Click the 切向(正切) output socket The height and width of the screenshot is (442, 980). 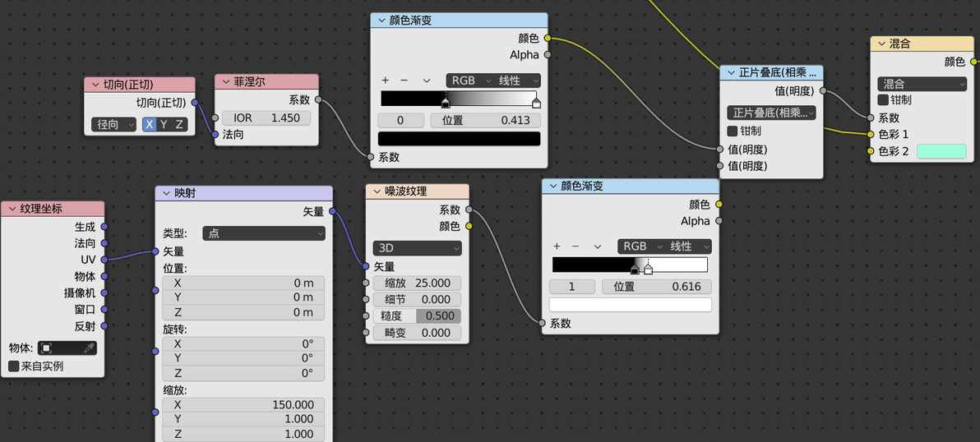point(195,103)
